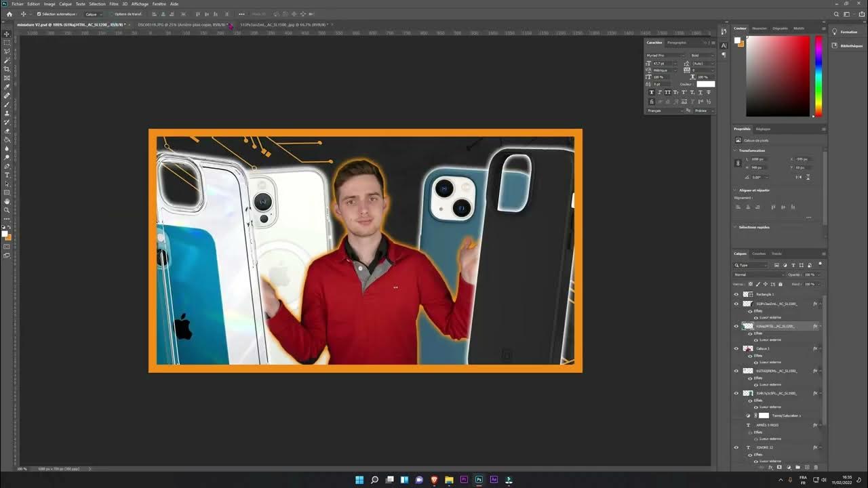
Task: Collapse the Aligner et répartir section
Action: point(735,190)
